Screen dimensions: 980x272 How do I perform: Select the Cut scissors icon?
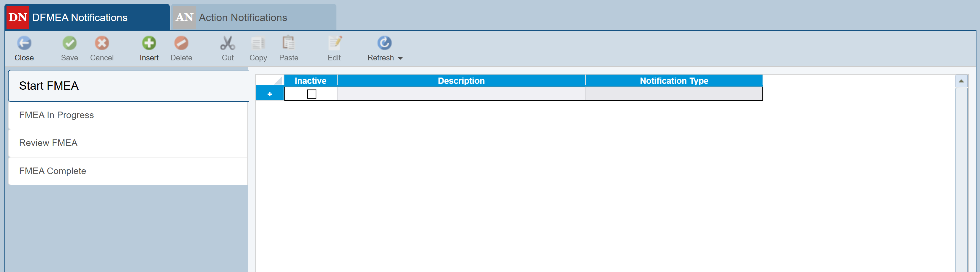coord(228,44)
